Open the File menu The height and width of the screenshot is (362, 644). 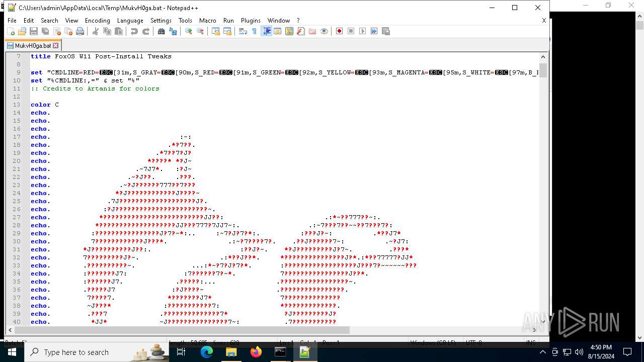click(x=12, y=21)
